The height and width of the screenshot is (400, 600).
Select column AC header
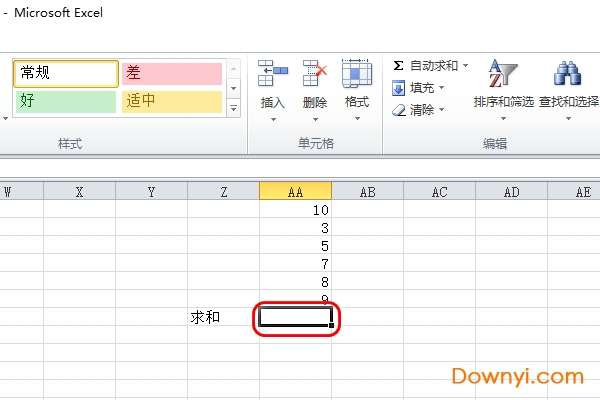coord(439,191)
